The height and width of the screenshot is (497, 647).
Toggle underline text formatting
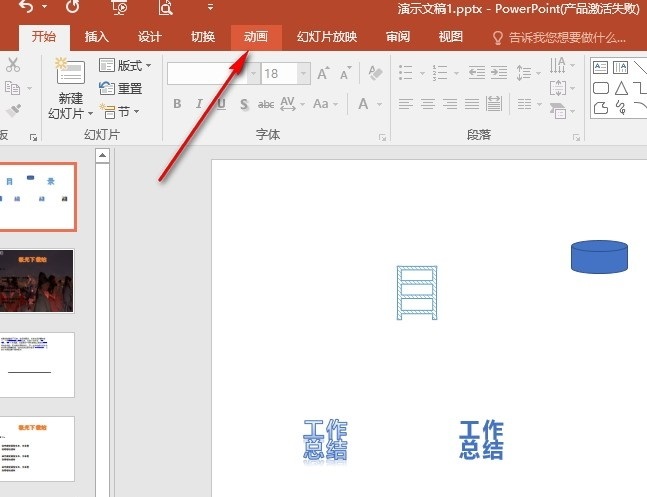click(220, 105)
